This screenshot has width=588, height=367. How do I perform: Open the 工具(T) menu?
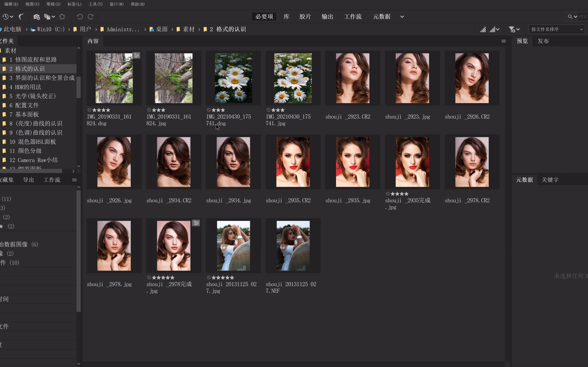pyautogui.click(x=95, y=4)
